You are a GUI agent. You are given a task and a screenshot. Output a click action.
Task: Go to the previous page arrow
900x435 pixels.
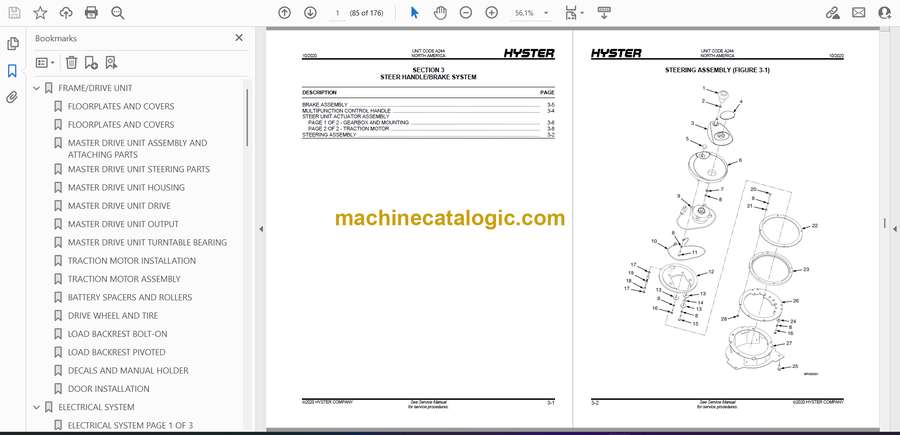284,13
